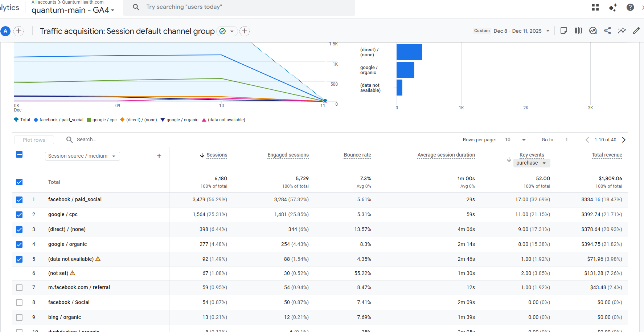The height and width of the screenshot is (332, 644).
Task: Open the Session source / medium dimension dropdown
Action: 82,156
